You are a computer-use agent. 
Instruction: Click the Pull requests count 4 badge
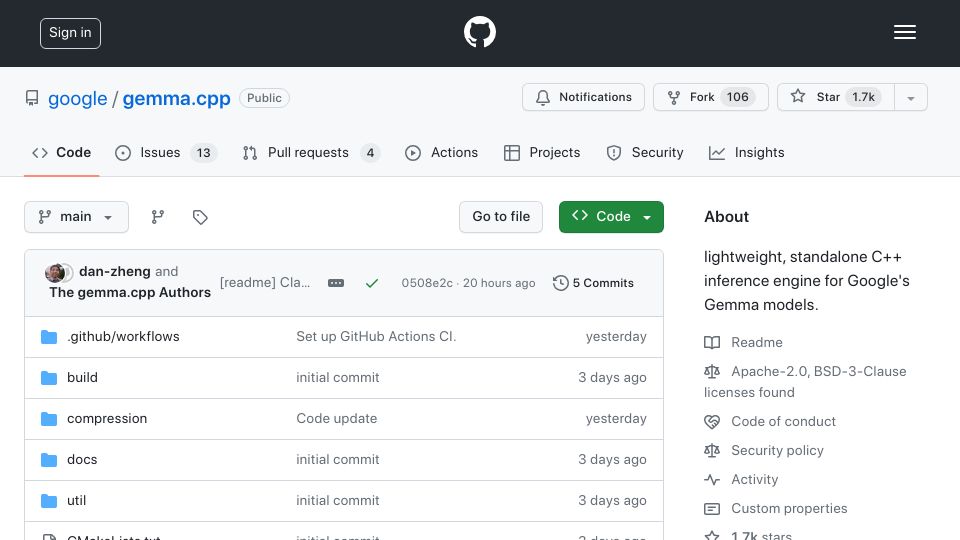pos(370,152)
